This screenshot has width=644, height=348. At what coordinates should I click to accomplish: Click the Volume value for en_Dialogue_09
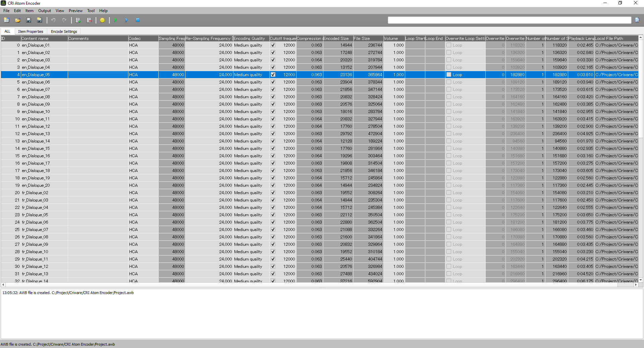(x=398, y=104)
